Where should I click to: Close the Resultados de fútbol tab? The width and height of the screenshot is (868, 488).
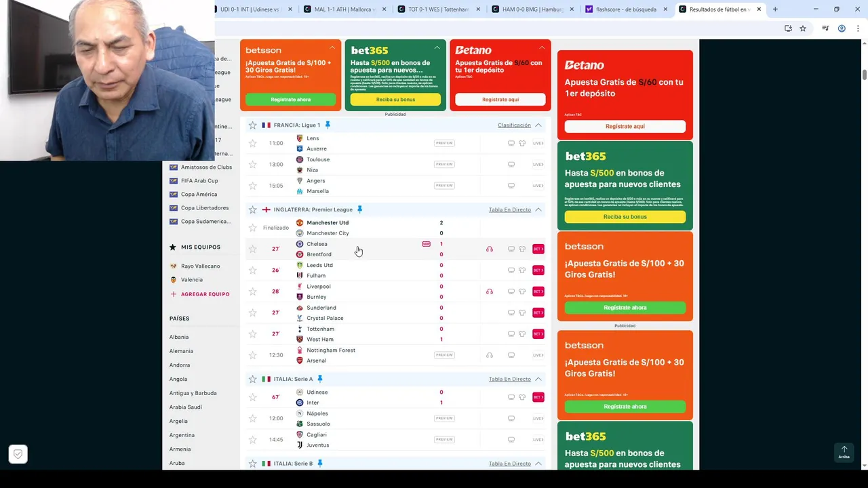759,9
